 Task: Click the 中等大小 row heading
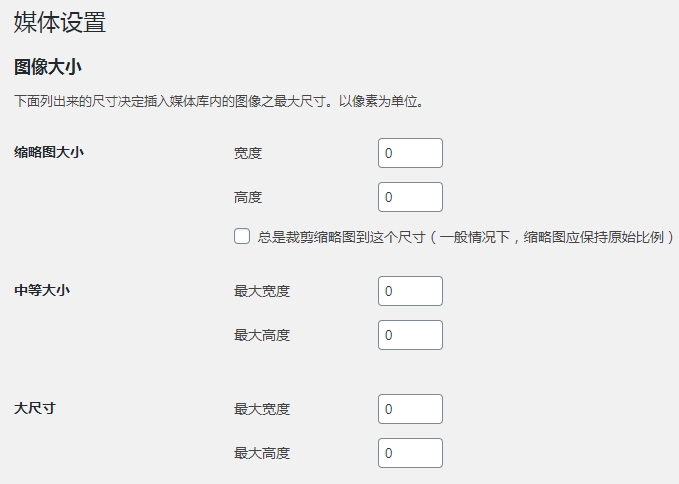(x=42, y=291)
